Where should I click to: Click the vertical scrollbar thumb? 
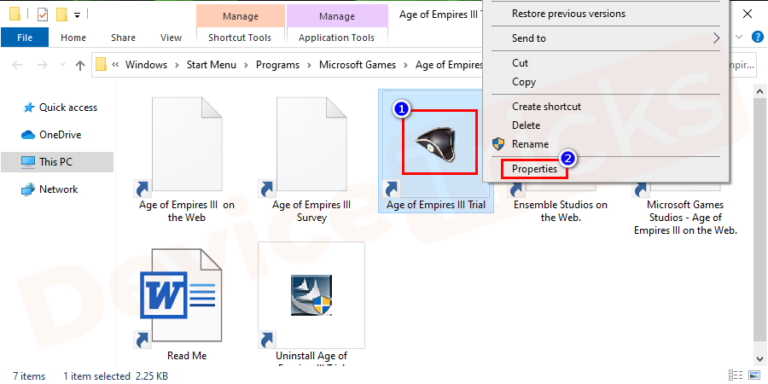pos(760,219)
